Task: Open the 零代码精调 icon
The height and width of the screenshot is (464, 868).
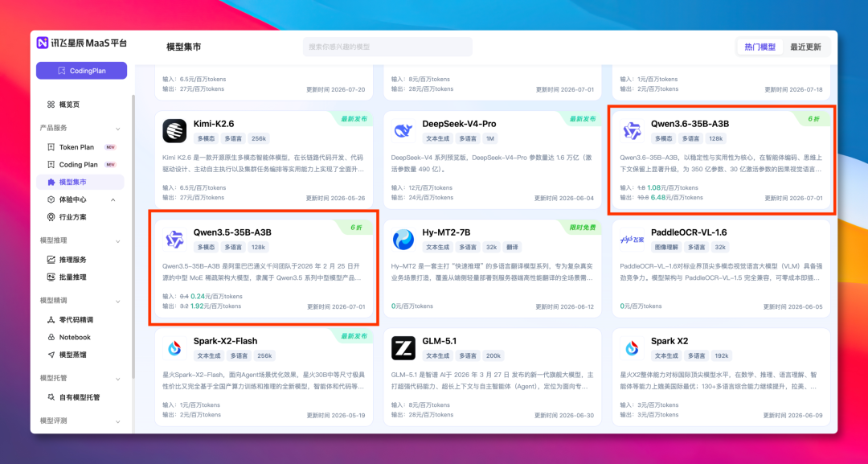Action: (51, 320)
